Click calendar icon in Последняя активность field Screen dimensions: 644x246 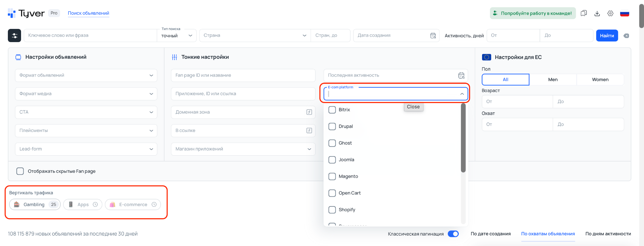click(461, 75)
